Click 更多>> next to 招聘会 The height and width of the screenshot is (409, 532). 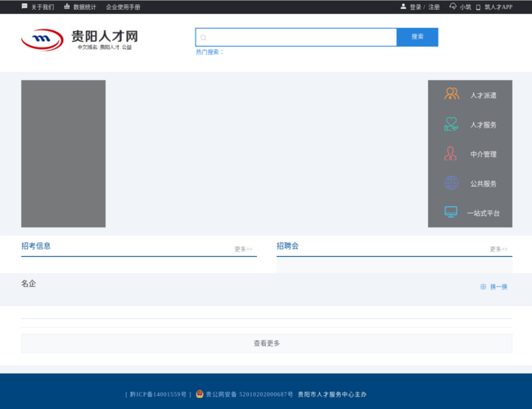498,249
